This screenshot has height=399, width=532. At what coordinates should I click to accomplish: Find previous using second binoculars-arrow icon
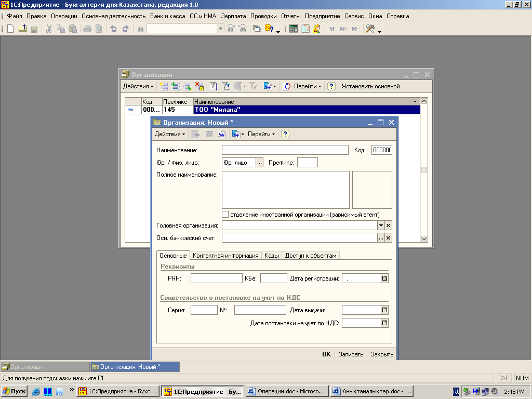pyautogui.click(x=243, y=29)
